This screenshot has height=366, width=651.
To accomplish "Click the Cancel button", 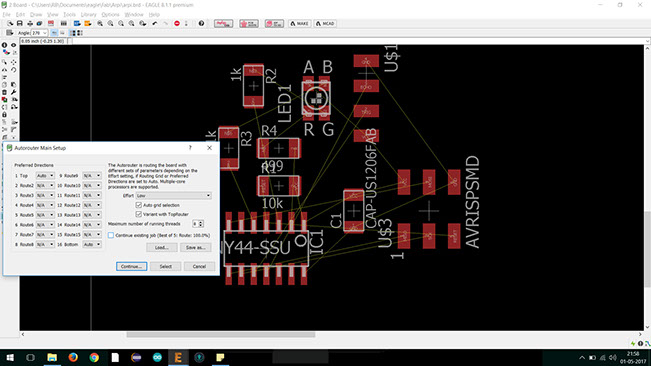I will click(199, 266).
